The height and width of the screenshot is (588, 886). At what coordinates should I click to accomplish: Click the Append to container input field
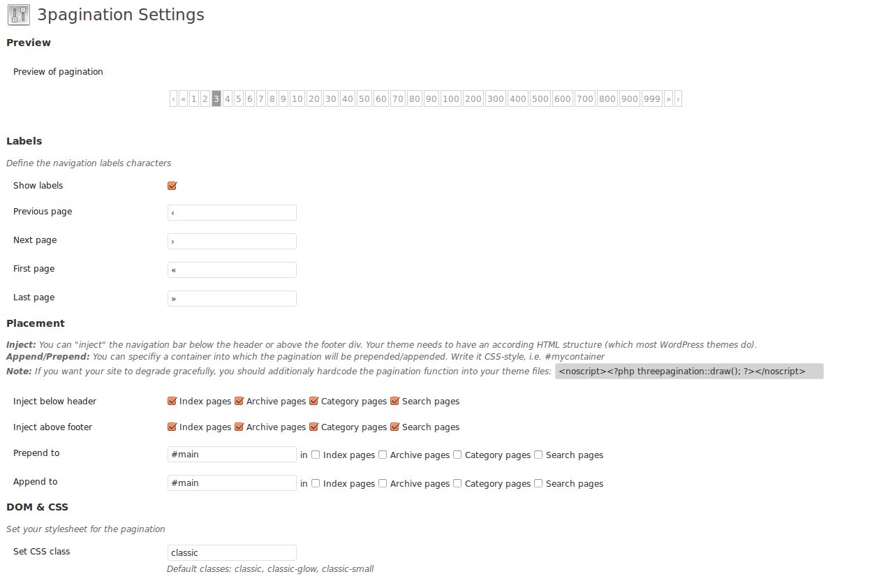point(232,483)
